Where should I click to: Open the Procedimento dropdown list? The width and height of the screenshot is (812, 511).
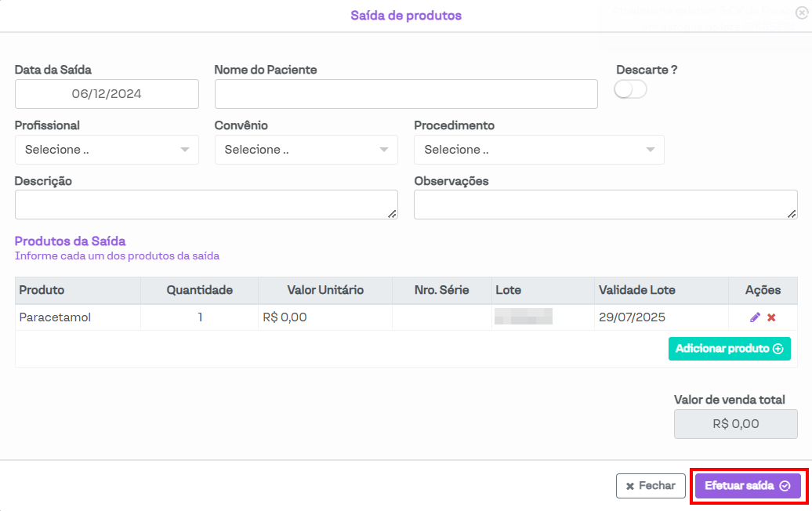538,150
